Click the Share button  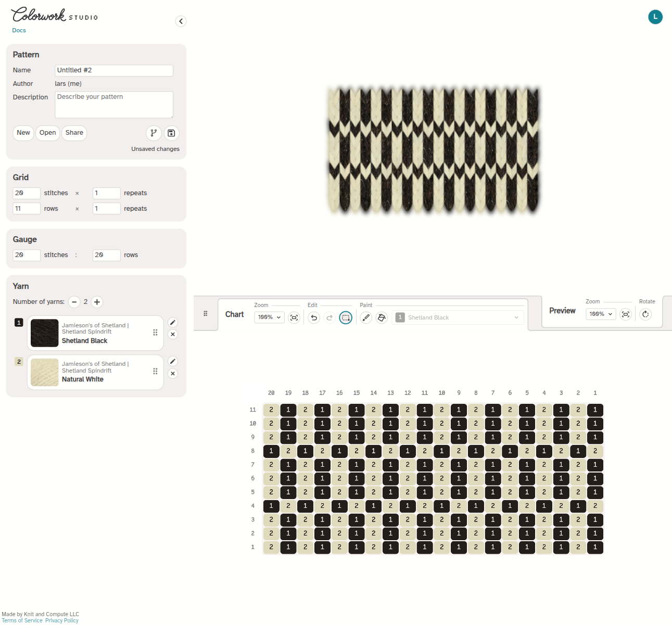[x=74, y=133]
